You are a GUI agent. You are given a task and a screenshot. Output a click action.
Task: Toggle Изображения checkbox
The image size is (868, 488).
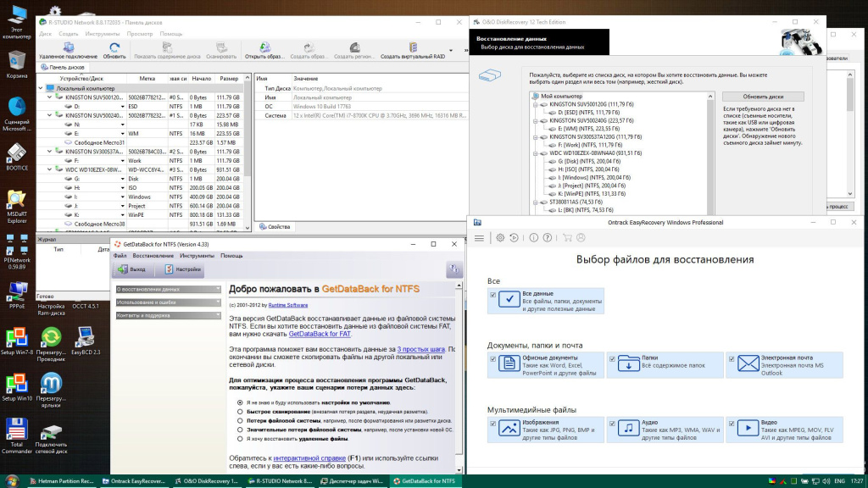tap(492, 424)
